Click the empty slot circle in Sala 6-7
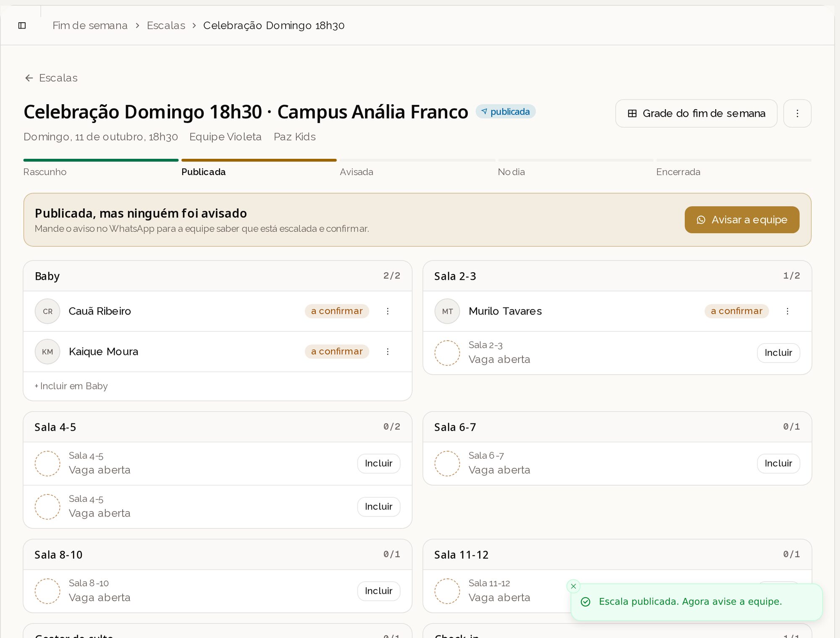Screen dimensions: 840x638 click(x=447, y=463)
